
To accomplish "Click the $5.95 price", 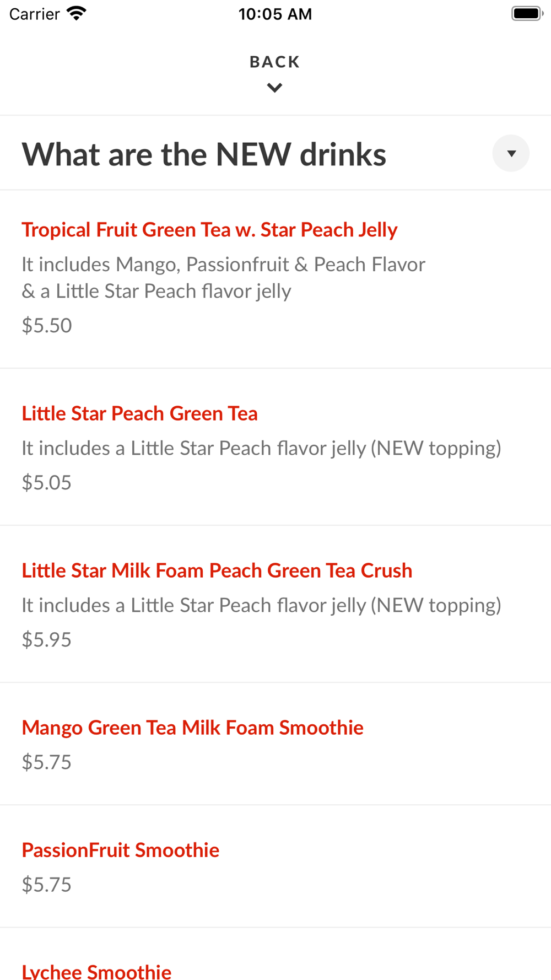I will pyautogui.click(x=47, y=639).
